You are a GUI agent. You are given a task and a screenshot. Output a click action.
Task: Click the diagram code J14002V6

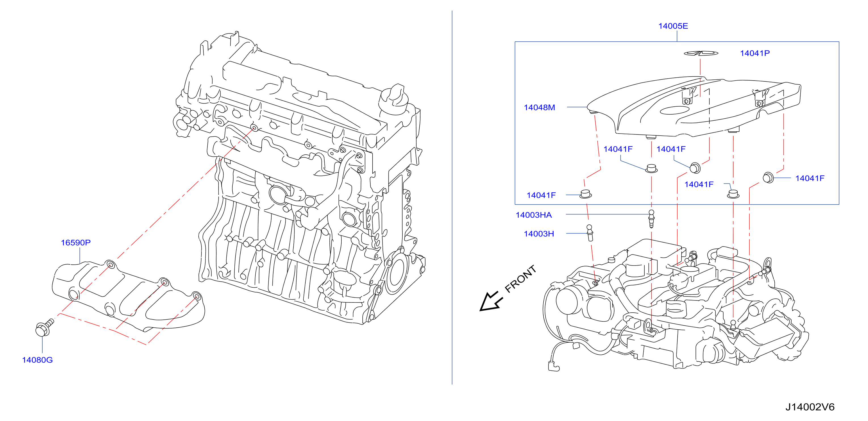click(x=810, y=407)
